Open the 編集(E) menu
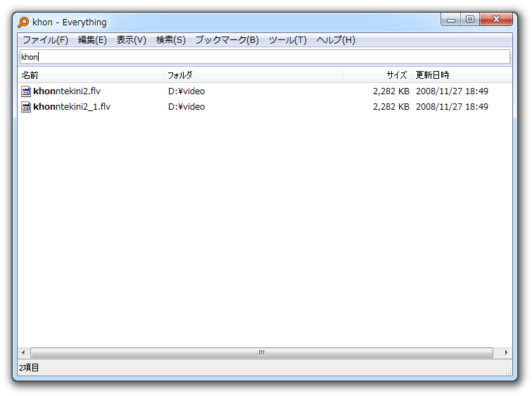Screen dimensions: 532x396 (x=92, y=40)
